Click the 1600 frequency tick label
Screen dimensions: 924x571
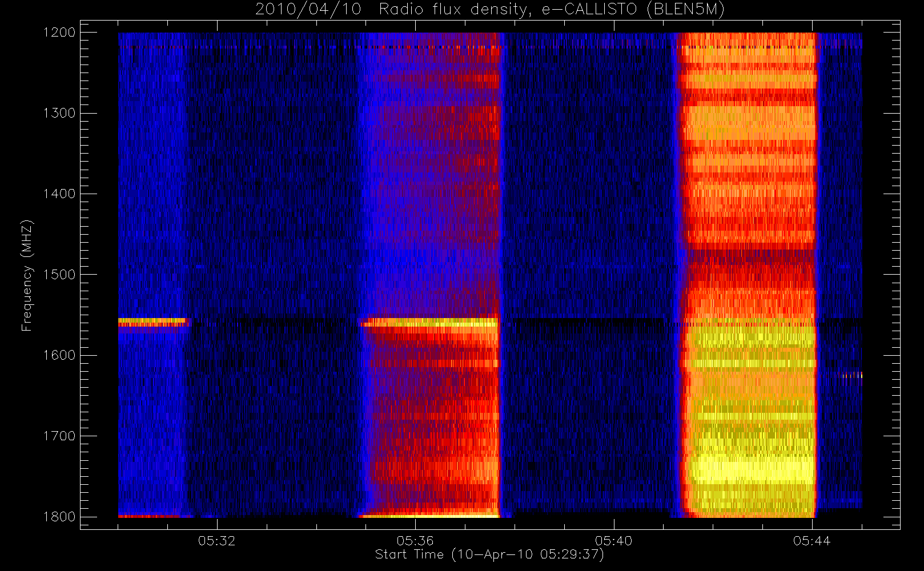pos(60,355)
